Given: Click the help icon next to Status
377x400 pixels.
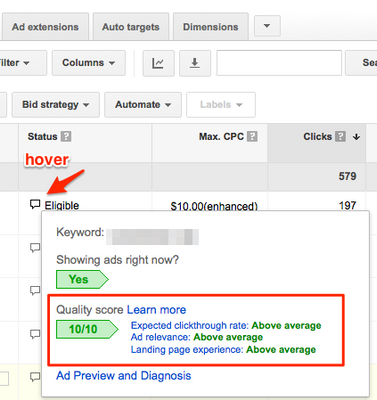Looking at the screenshot, I should [66, 136].
